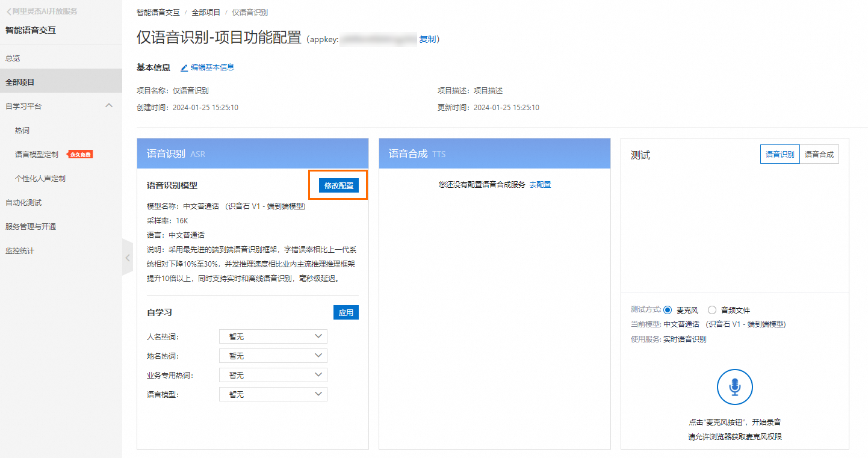
Task: Select the 麦克风 test mode radio
Action: tap(668, 311)
